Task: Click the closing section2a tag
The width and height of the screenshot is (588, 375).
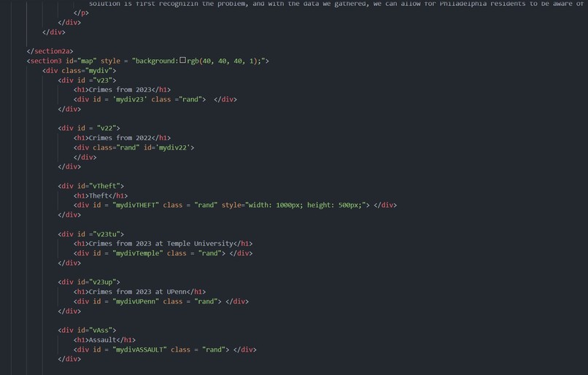Action: point(50,51)
